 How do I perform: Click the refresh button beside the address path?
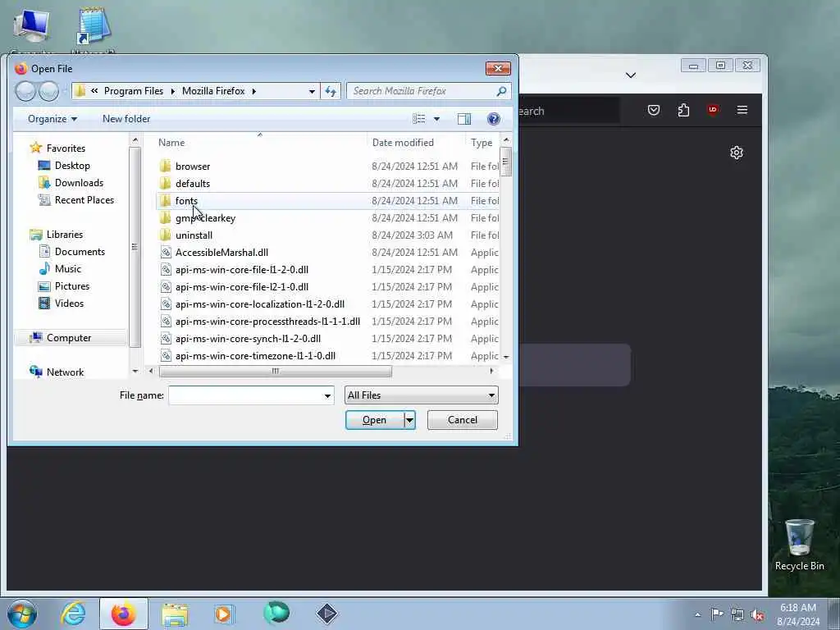pos(331,91)
